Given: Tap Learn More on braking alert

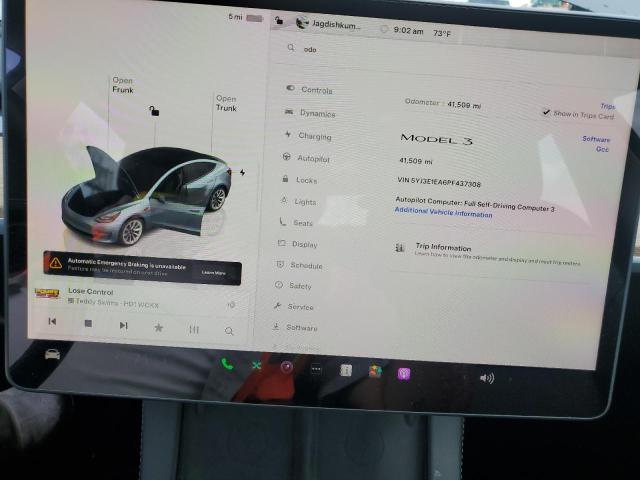Looking at the screenshot, I should 213,272.
